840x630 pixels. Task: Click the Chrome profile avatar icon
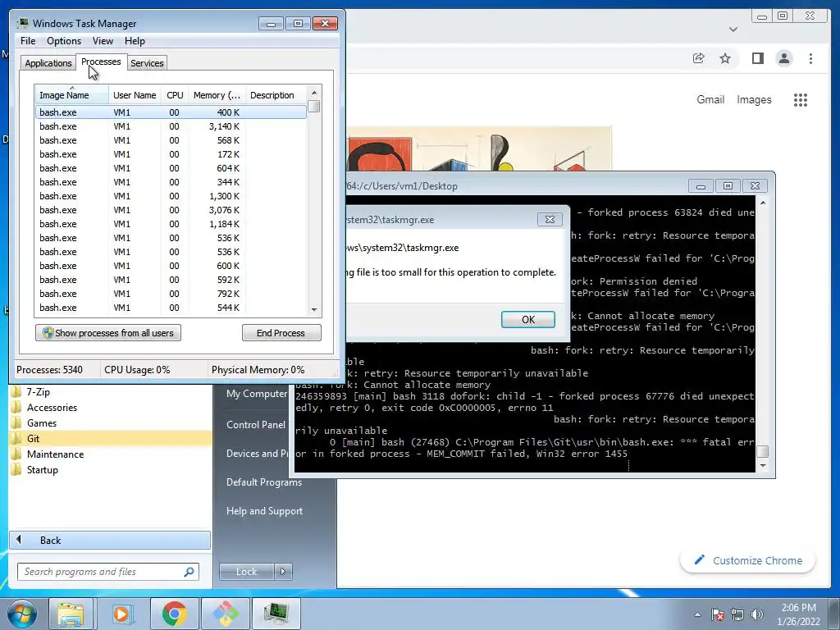783,58
